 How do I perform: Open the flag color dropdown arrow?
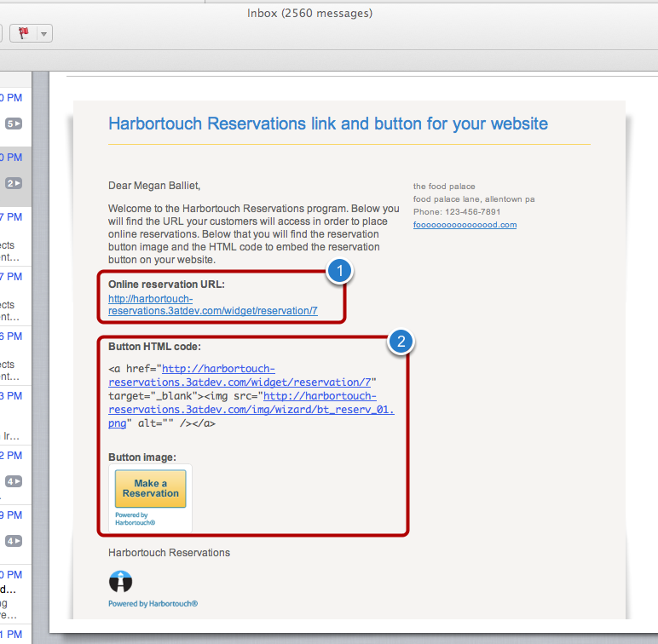pos(44,33)
